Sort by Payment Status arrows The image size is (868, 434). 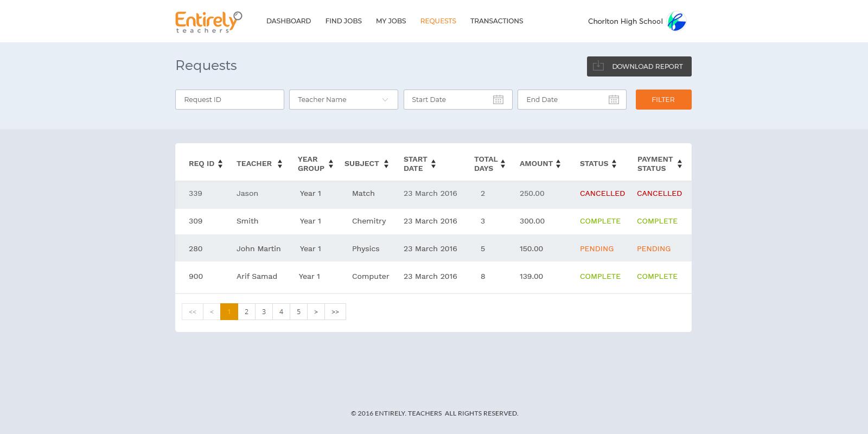(680, 164)
